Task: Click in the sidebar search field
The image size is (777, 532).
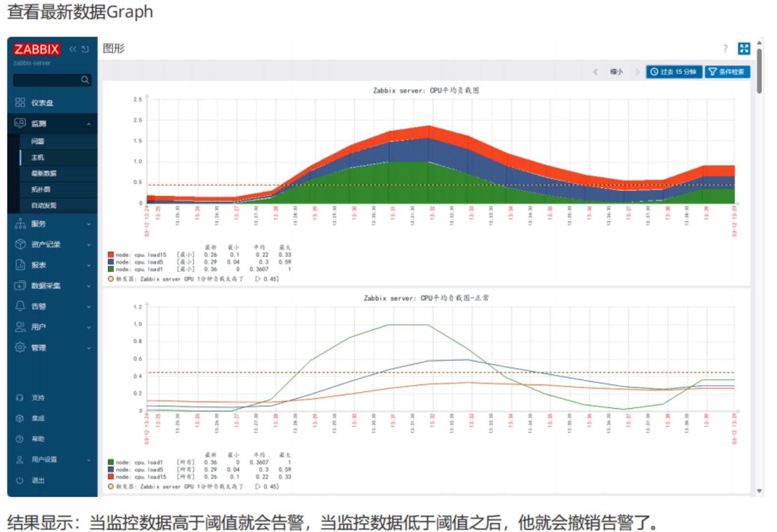Action: tap(47, 80)
